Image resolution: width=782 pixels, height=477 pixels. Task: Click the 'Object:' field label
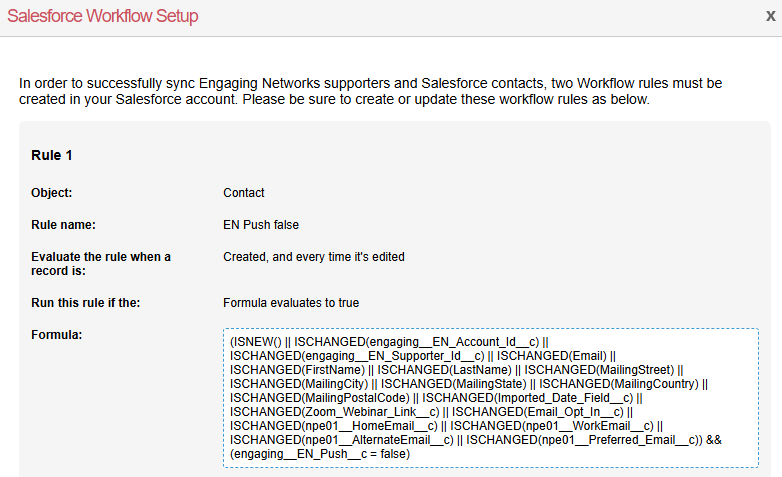pos(52,192)
